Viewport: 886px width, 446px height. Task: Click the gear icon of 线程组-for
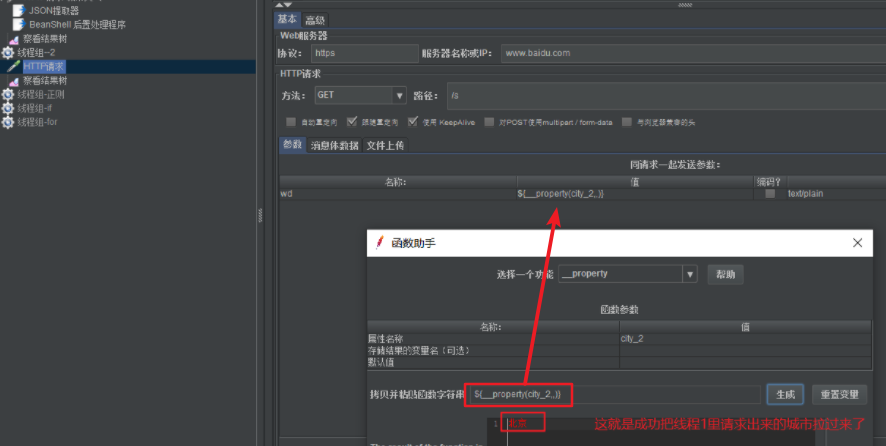coord(7,122)
